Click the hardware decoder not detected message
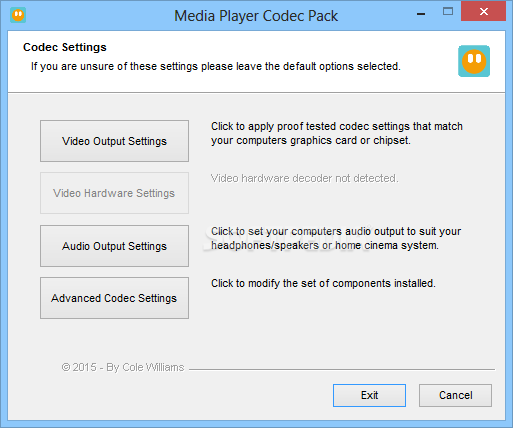 click(x=305, y=178)
